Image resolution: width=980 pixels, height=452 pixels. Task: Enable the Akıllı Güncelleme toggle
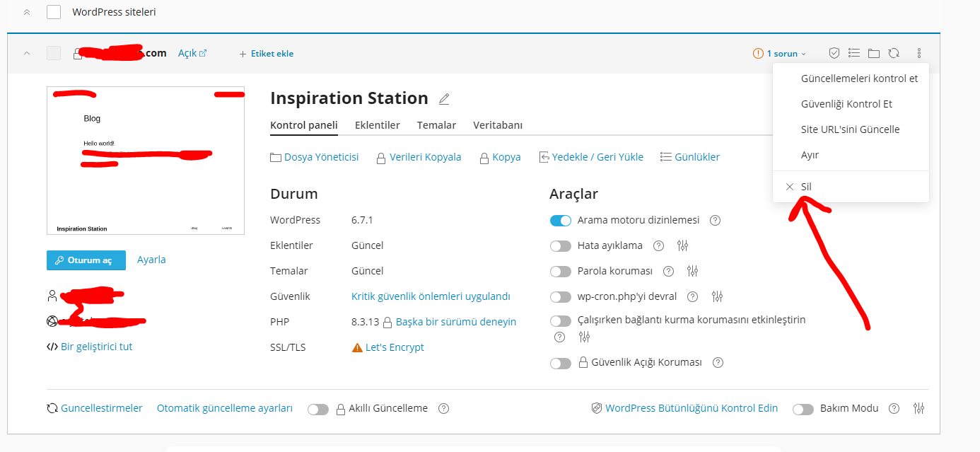[318, 409]
